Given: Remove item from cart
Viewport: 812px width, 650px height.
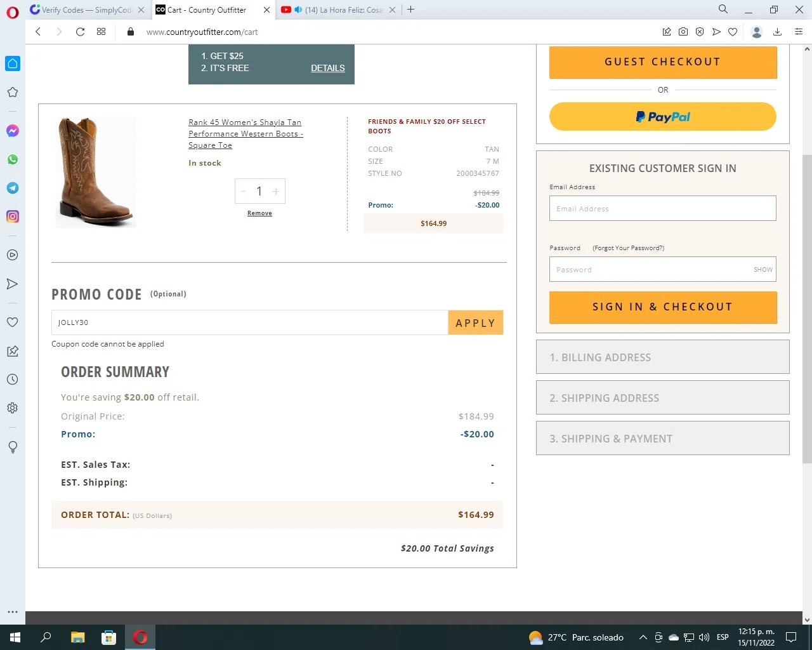Looking at the screenshot, I should pos(259,213).
